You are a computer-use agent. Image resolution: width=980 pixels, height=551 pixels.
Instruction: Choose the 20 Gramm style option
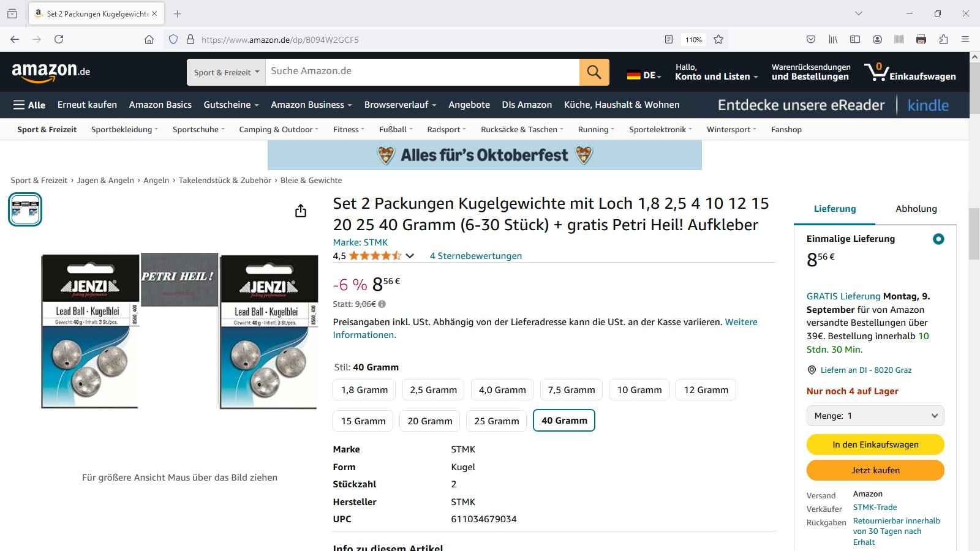(x=430, y=421)
